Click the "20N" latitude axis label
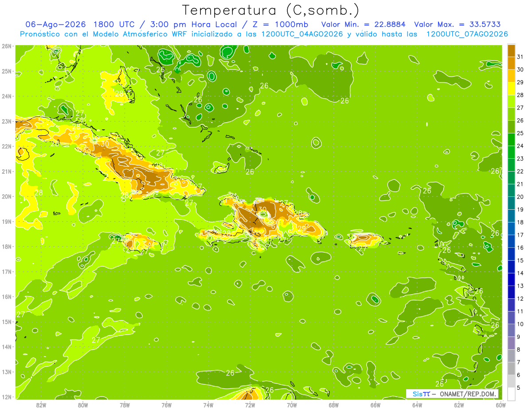 pos(7,196)
